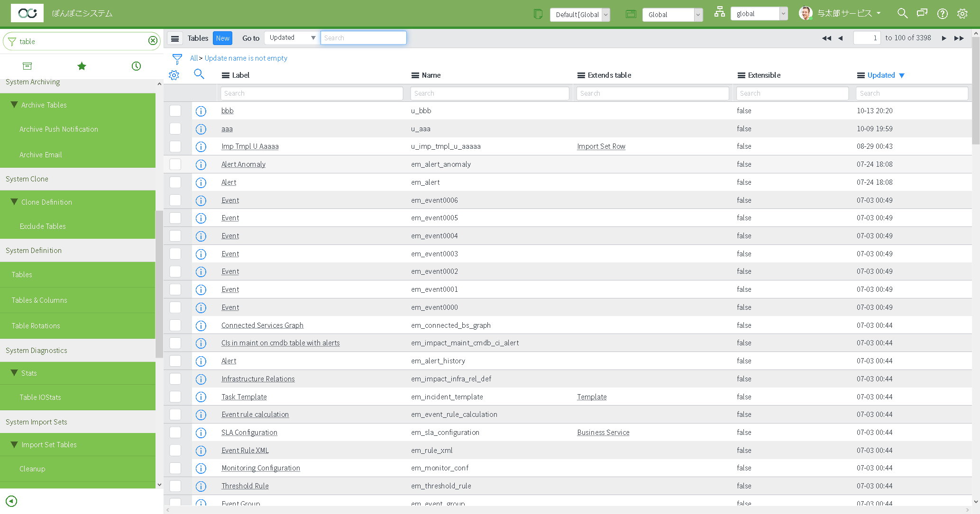This screenshot has width=980, height=514.
Task: Open the Import Set Row link
Action: tap(601, 146)
